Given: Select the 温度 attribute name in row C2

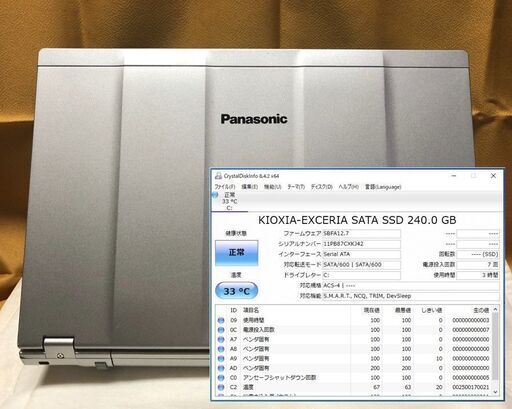Looking at the screenshot, I should pyautogui.click(x=248, y=387).
